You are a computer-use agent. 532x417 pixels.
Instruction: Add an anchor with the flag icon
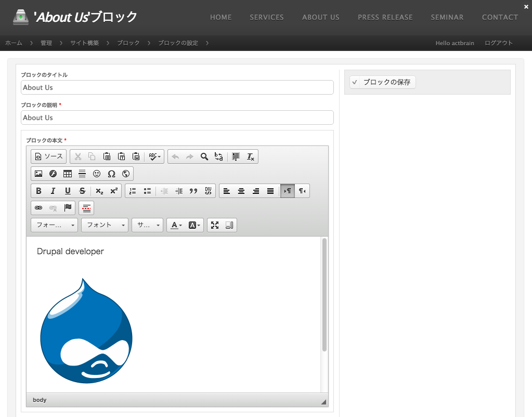click(68, 208)
